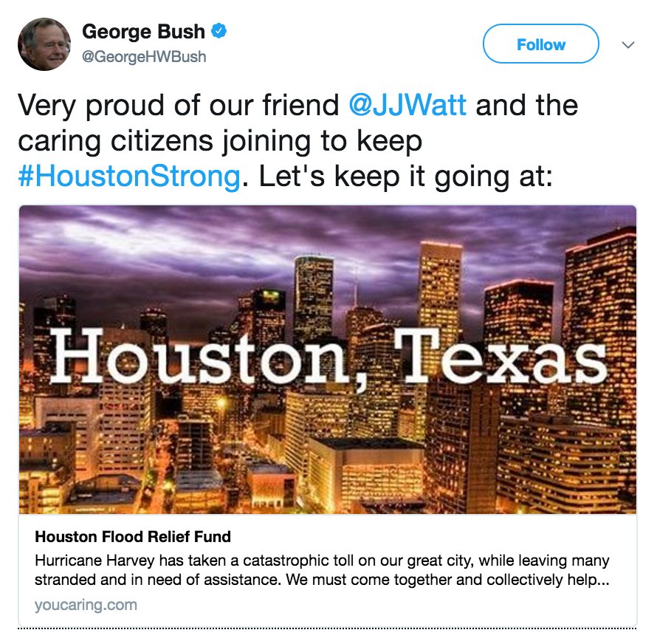
Task: Expand the tweet options chevron
Action: [x=627, y=44]
